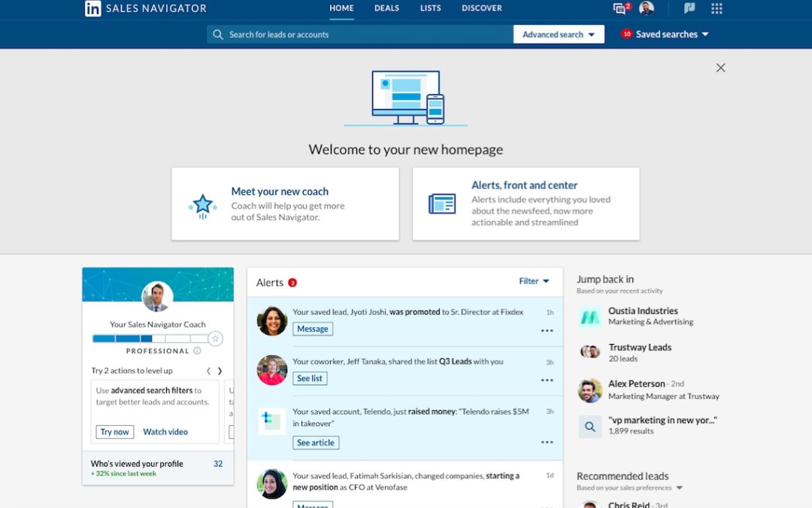Image resolution: width=812 pixels, height=508 pixels.
Task: Click the Chris Reid recommended lead name
Action: point(629,504)
